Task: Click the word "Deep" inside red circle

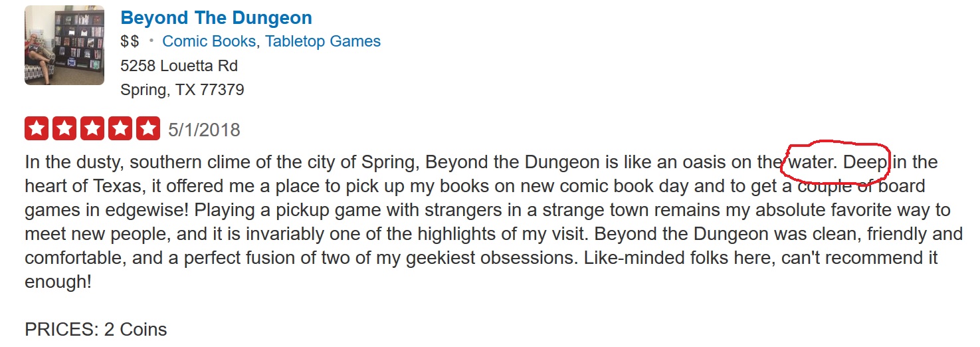Action: coord(866,162)
